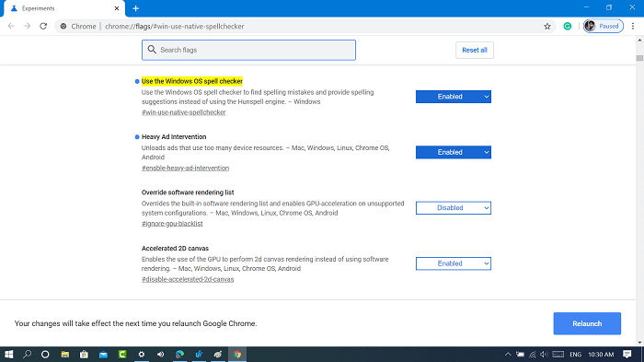Click the ENG language indicator
644x362 pixels.
pos(575,355)
